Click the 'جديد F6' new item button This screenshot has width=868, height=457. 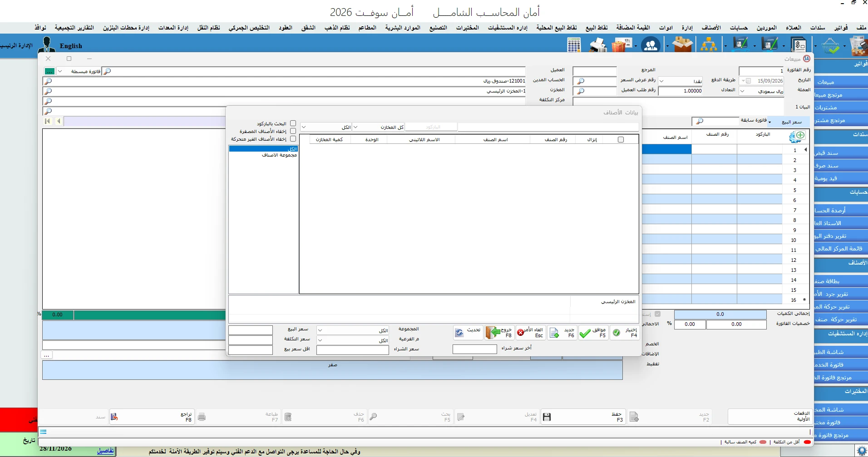562,333
